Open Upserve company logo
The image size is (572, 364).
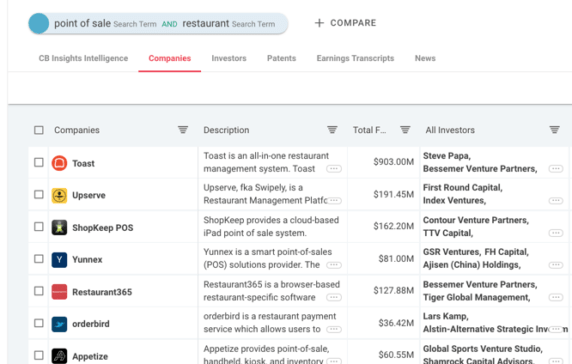coord(59,195)
